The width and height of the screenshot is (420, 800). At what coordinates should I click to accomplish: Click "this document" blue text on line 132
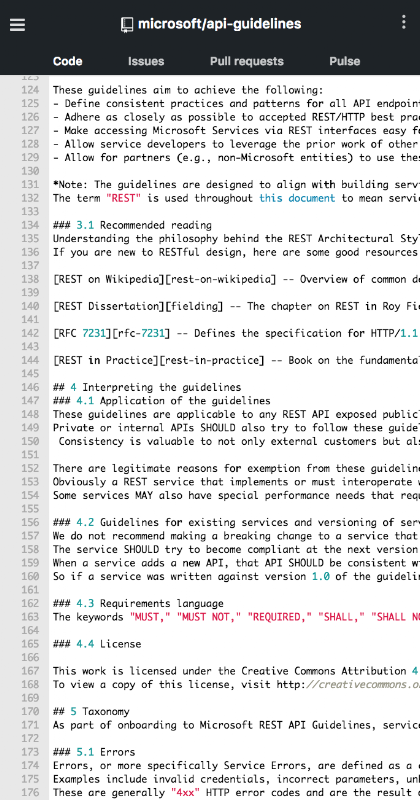tap(297, 198)
